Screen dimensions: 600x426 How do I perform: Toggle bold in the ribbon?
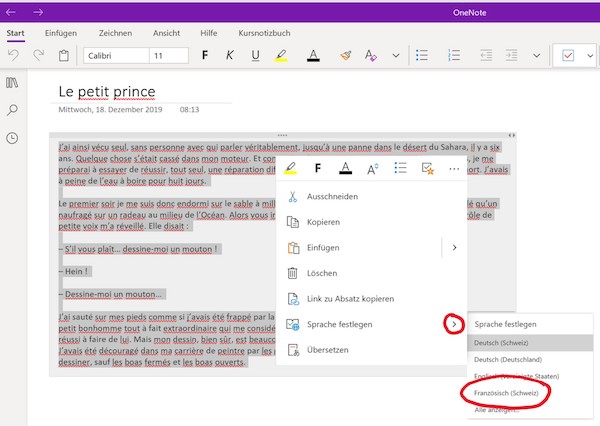[x=205, y=55]
